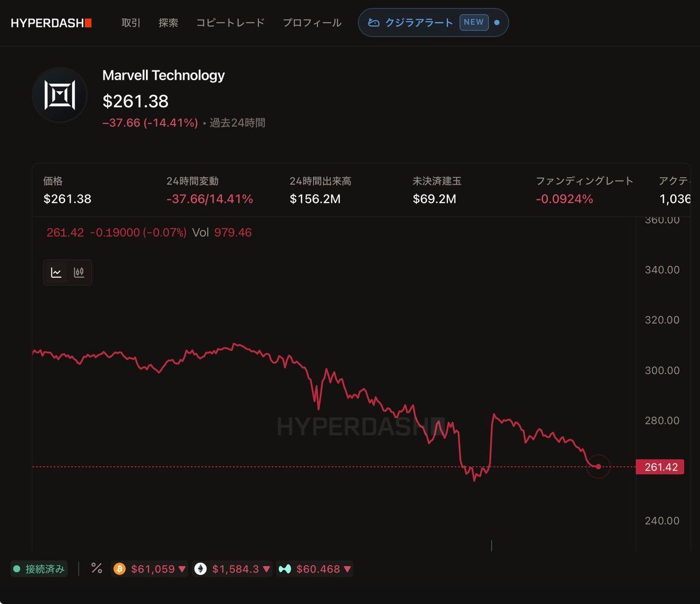
Task: Click the 接続済み connection status
Action: (39, 569)
